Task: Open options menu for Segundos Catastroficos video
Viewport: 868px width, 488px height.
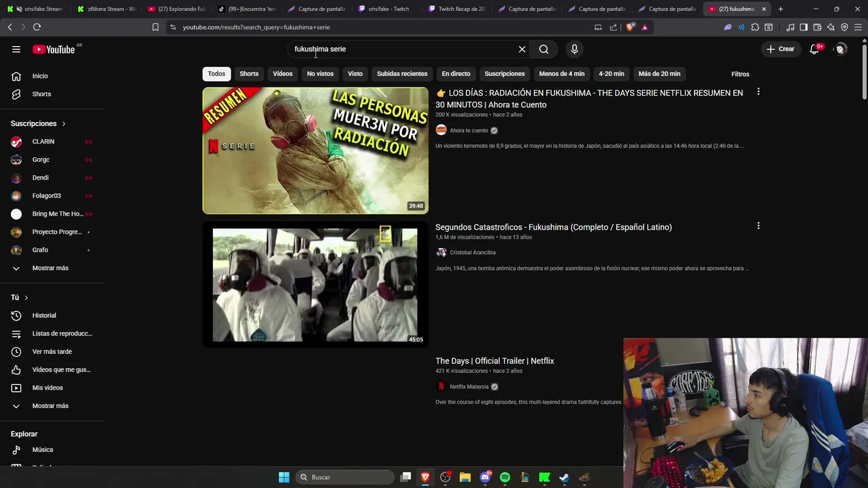Action: pos(758,226)
